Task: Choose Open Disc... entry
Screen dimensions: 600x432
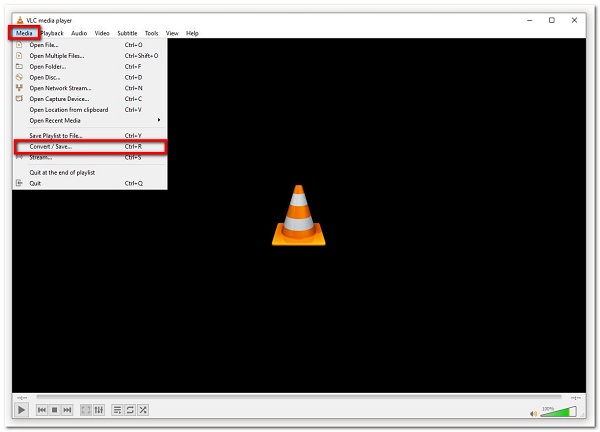Action: point(90,77)
